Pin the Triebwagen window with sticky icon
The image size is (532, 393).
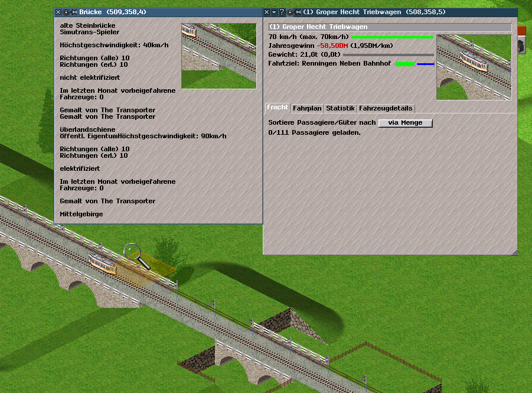pos(298,12)
